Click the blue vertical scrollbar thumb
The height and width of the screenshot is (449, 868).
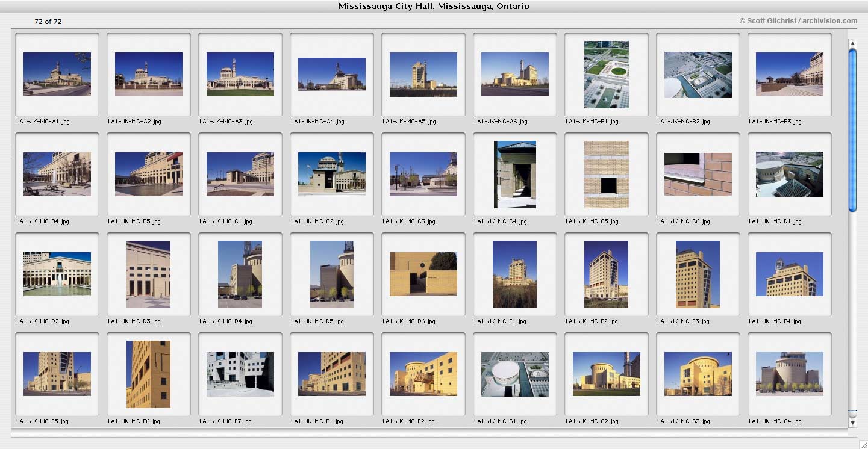[x=852, y=129]
